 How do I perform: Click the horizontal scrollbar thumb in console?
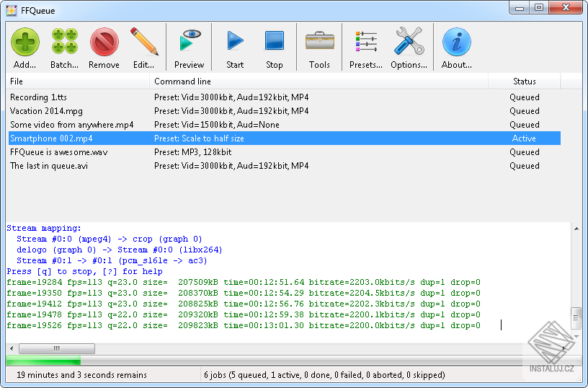(x=57, y=348)
